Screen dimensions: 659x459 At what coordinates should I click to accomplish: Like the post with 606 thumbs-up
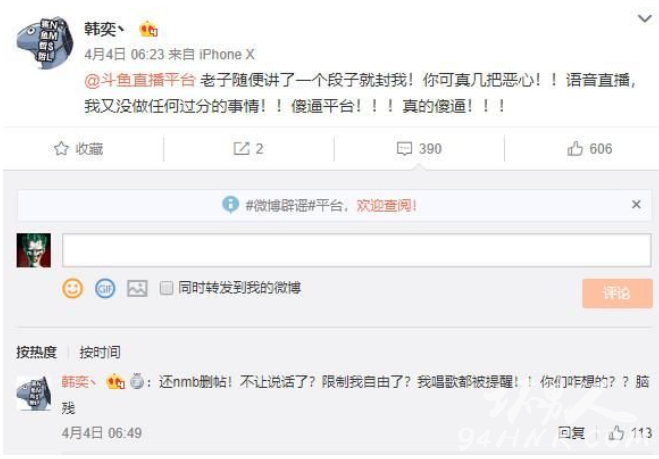pyautogui.click(x=575, y=148)
